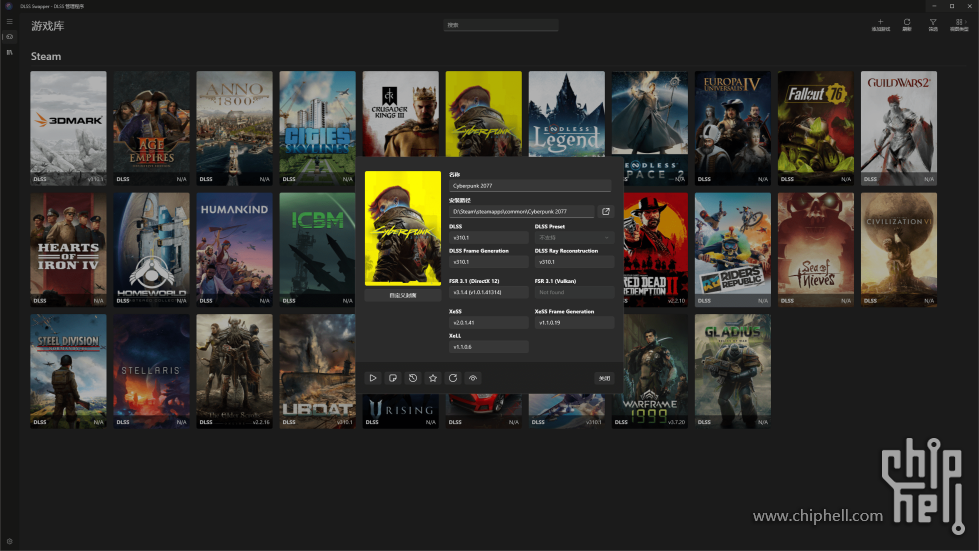979x551 pixels.
Task: Open the filter funnel icon
Action: [933, 24]
